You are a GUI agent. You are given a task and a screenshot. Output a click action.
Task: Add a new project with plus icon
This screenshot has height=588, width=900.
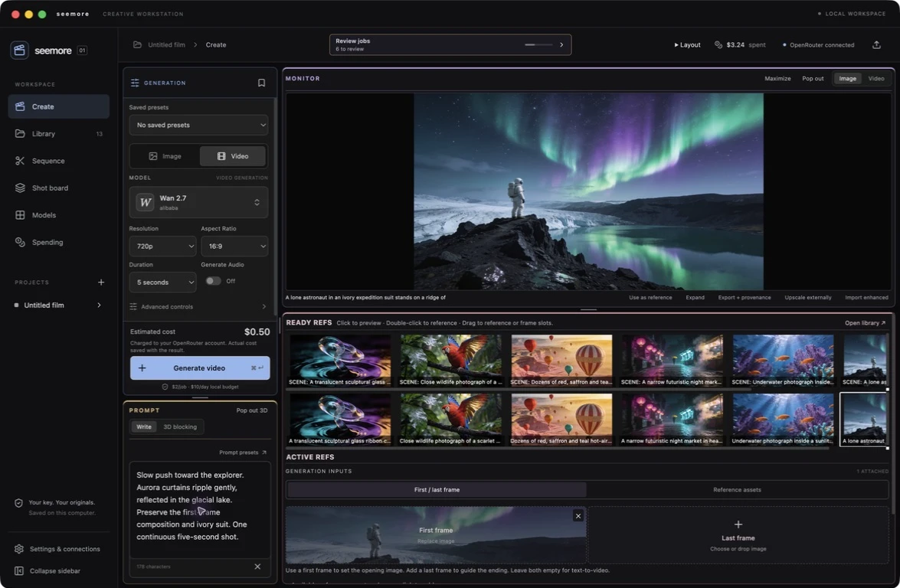coord(101,283)
